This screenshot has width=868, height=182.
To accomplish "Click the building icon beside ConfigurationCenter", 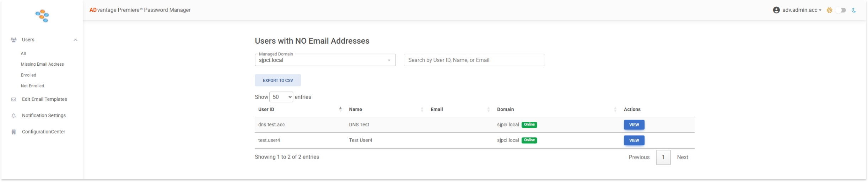I will tap(14, 132).
